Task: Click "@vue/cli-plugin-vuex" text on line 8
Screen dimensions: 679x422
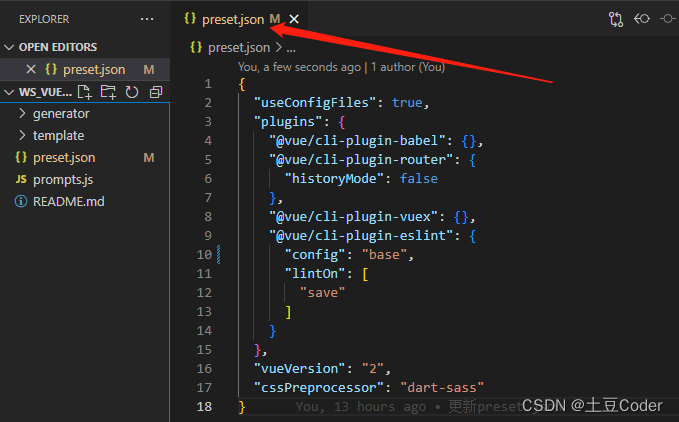Action: [x=354, y=216]
